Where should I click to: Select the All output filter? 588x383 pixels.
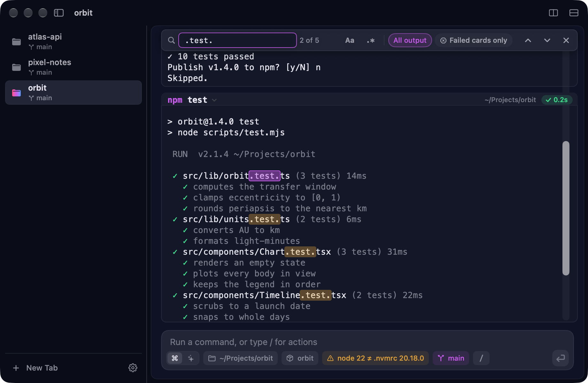point(410,40)
